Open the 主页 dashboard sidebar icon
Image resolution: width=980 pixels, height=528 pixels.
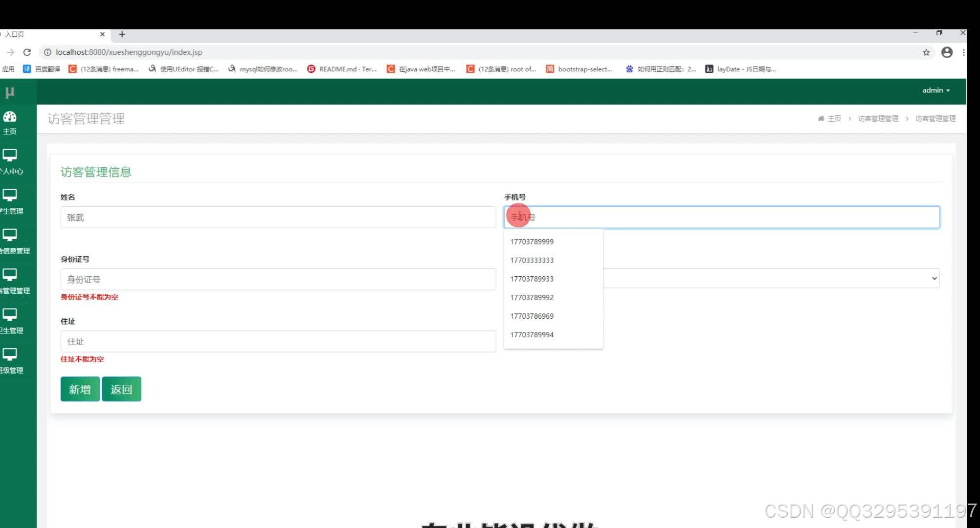[10, 117]
